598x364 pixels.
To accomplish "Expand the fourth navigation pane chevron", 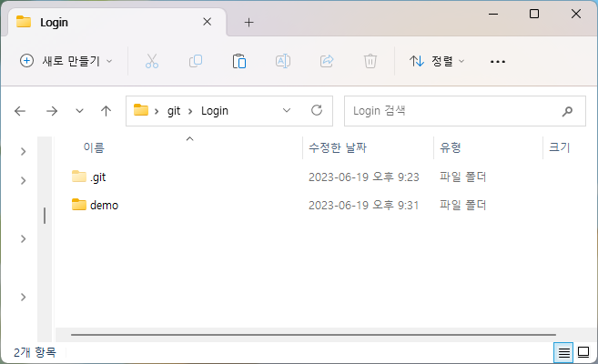I will coord(24,297).
